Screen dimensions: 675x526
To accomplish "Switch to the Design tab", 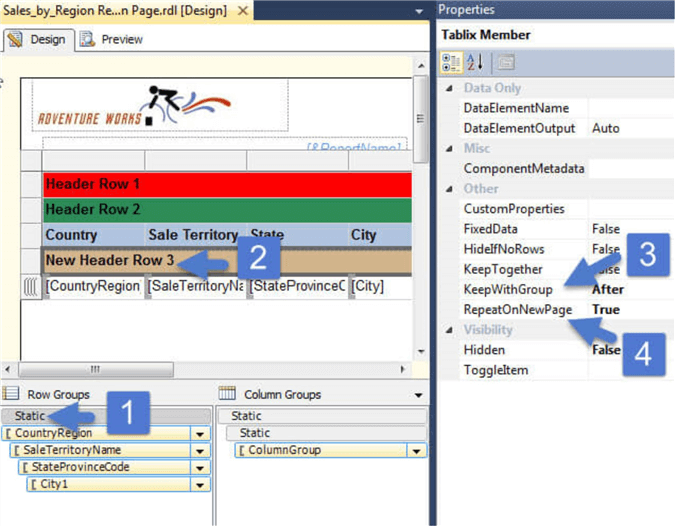I will pos(38,40).
